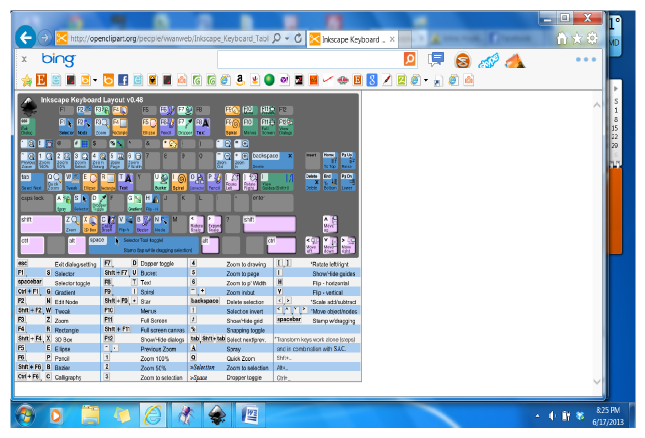
Task: Click into the Bing search text box
Action: point(310,60)
